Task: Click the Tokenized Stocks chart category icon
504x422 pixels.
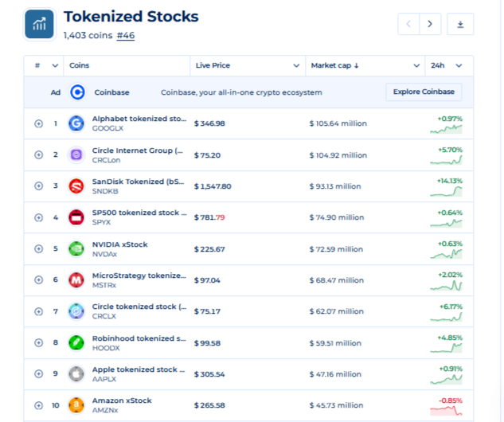Action: 39,24
